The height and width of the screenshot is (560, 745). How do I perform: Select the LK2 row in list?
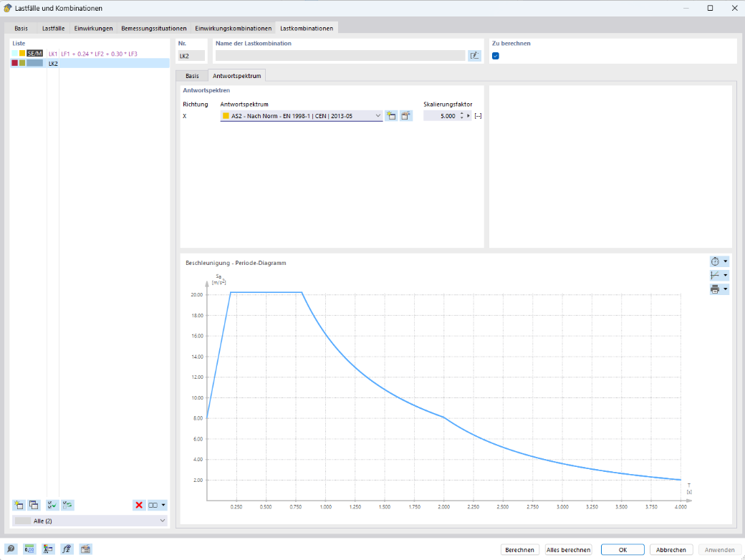click(x=90, y=63)
